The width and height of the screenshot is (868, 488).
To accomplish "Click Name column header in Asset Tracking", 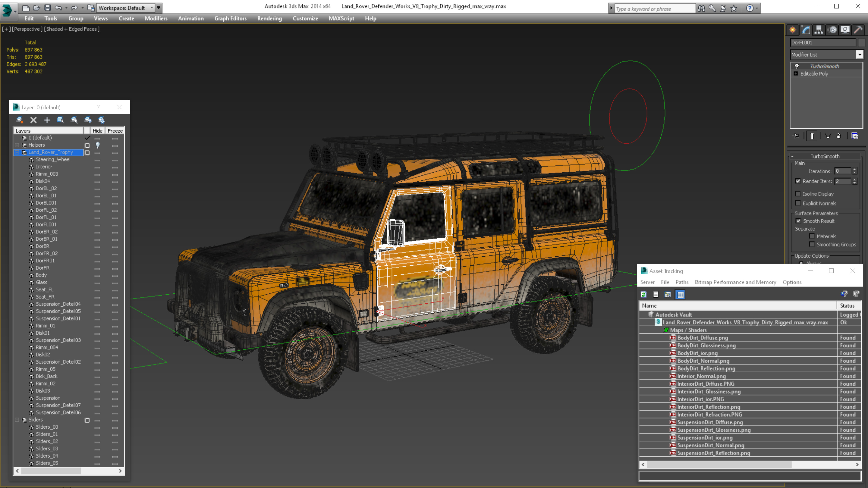I will [738, 305].
